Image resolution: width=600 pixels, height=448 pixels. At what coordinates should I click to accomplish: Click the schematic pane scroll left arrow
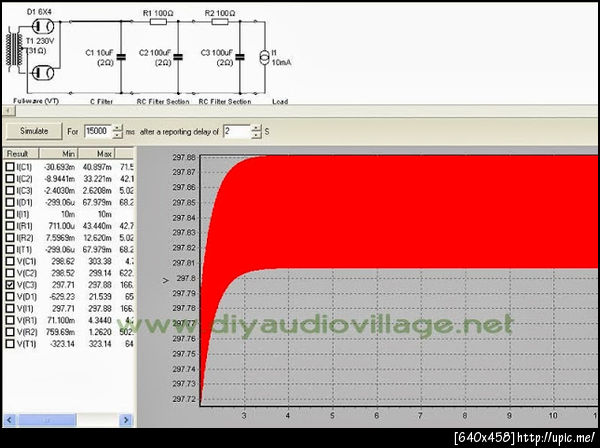[8, 111]
